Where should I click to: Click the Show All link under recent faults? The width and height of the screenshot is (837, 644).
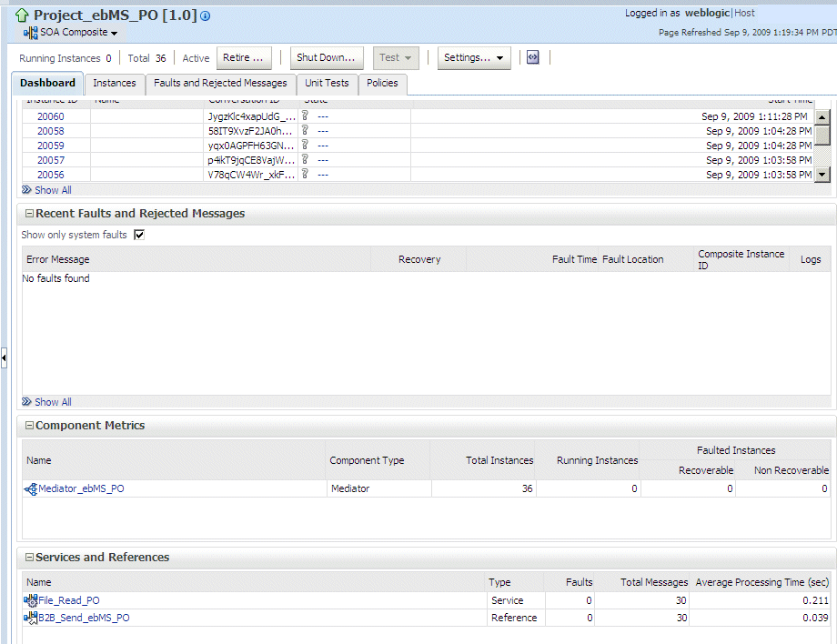pos(51,401)
